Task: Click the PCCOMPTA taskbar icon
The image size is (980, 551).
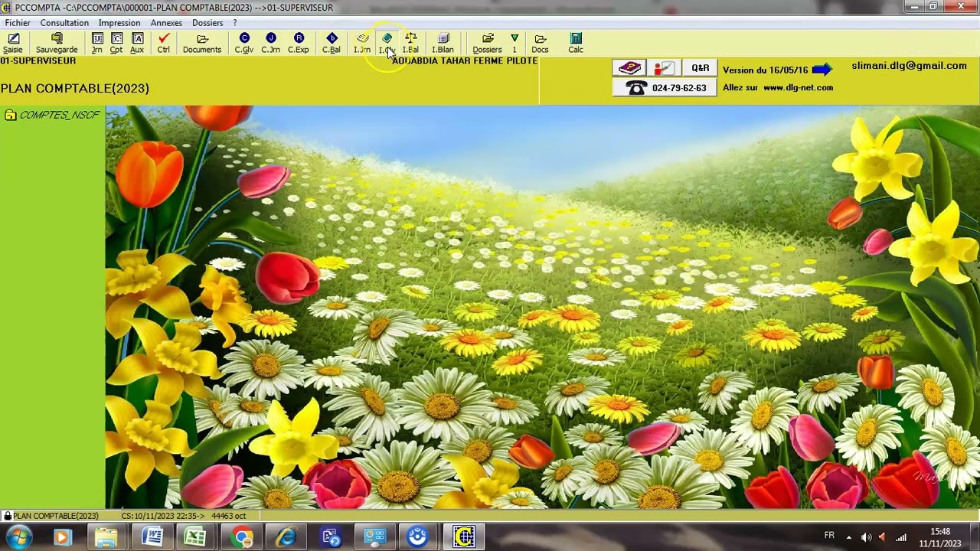Action: tap(464, 537)
